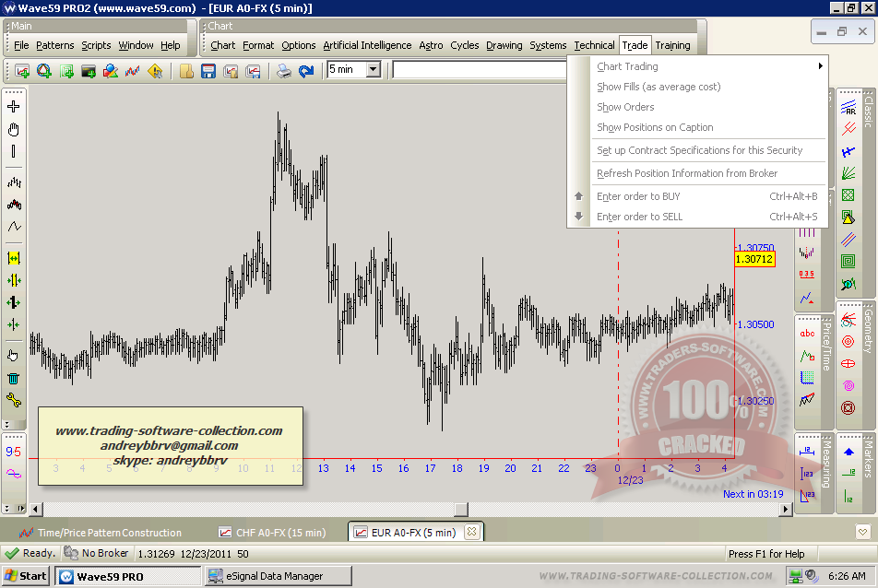Select the crosshair cursor tool
The image size is (878, 588).
14,107
